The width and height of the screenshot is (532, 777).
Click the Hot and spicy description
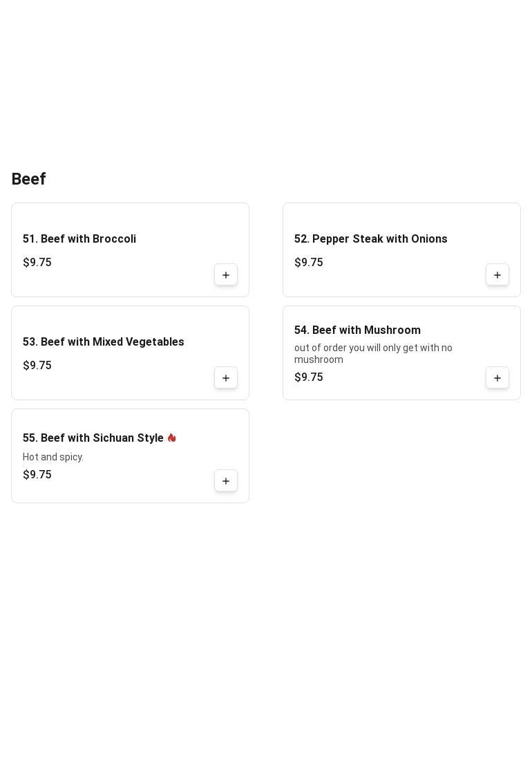pos(53,457)
